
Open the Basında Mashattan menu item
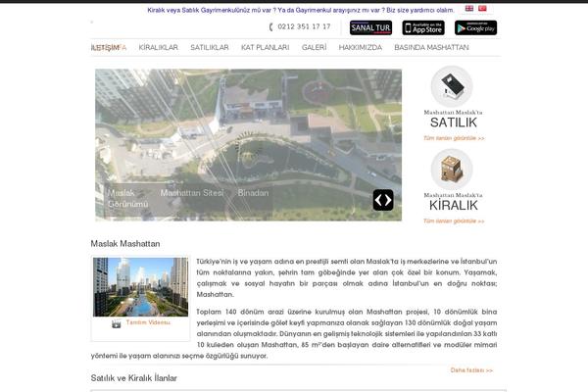pyautogui.click(x=431, y=48)
